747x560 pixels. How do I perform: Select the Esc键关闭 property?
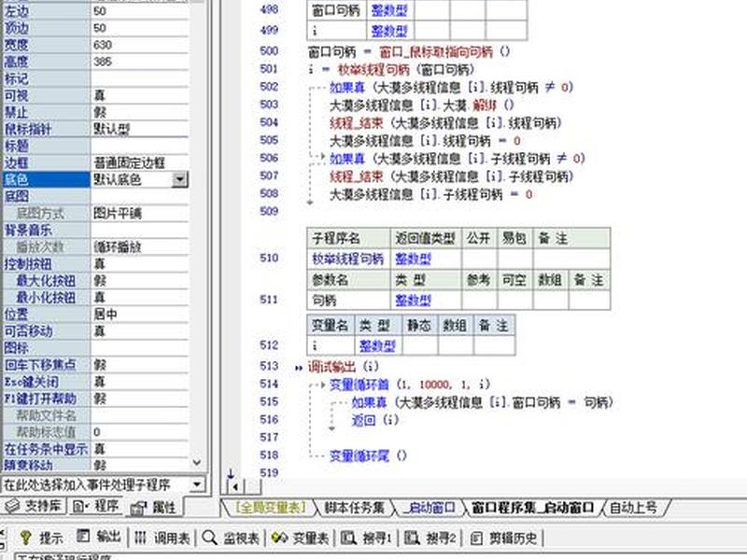click(x=32, y=382)
